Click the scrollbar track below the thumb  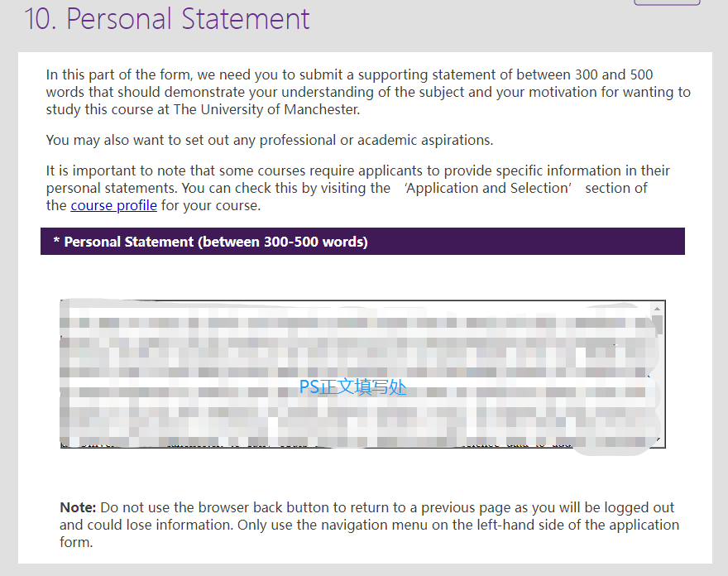pos(658,386)
